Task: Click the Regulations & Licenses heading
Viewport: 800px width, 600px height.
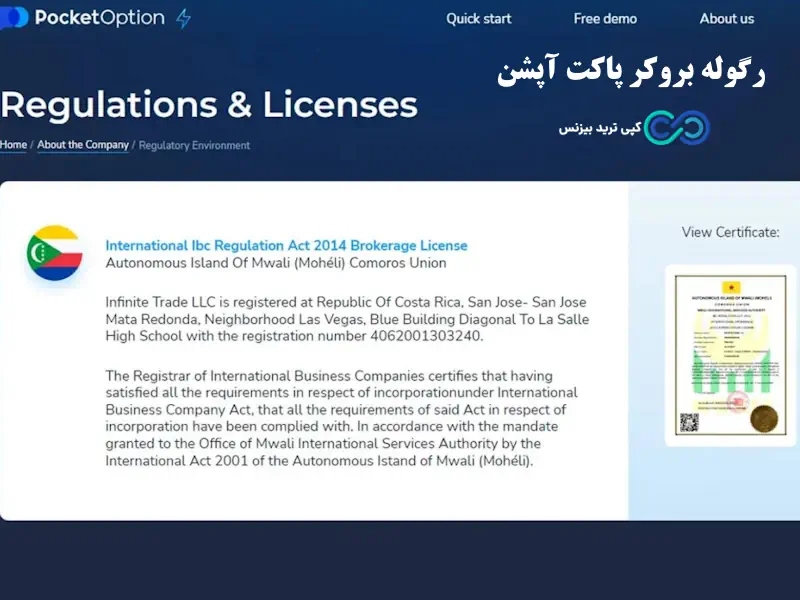Action: pos(209,105)
